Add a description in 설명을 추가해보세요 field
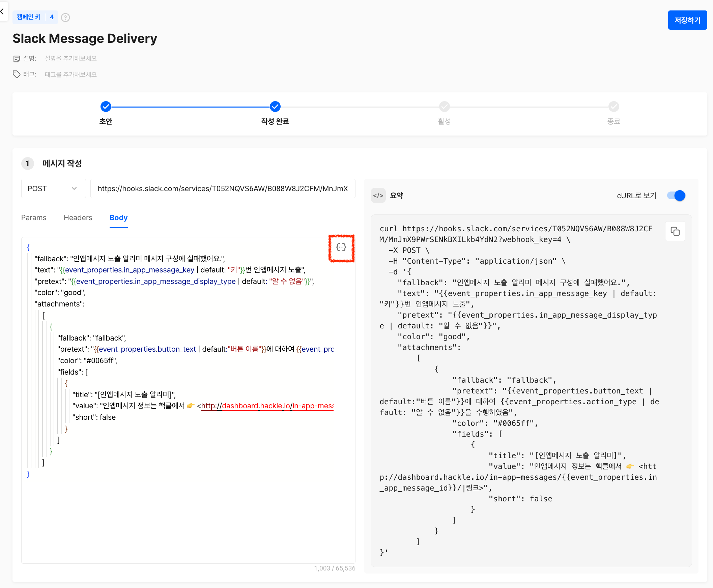The height and width of the screenshot is (588, 713). click(x=71, y=58)
